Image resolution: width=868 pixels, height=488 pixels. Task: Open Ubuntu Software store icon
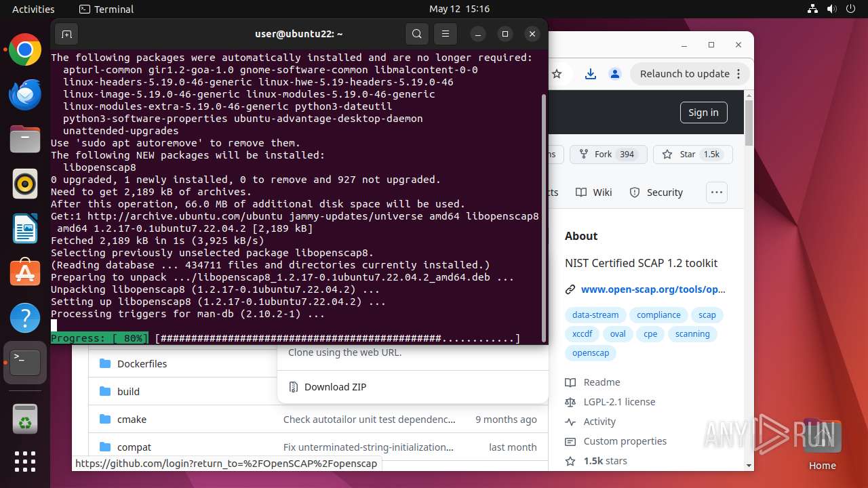25,272
